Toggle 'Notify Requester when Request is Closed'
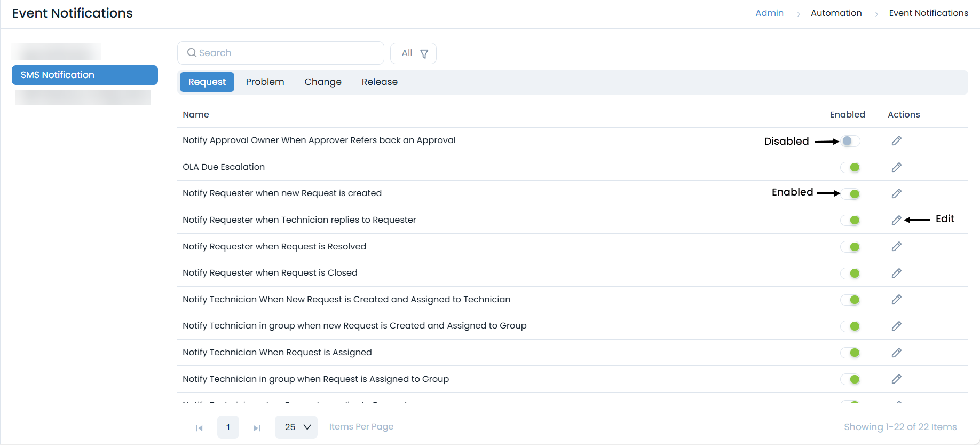This screenshot has height=445, width=980. pos(850,273)
